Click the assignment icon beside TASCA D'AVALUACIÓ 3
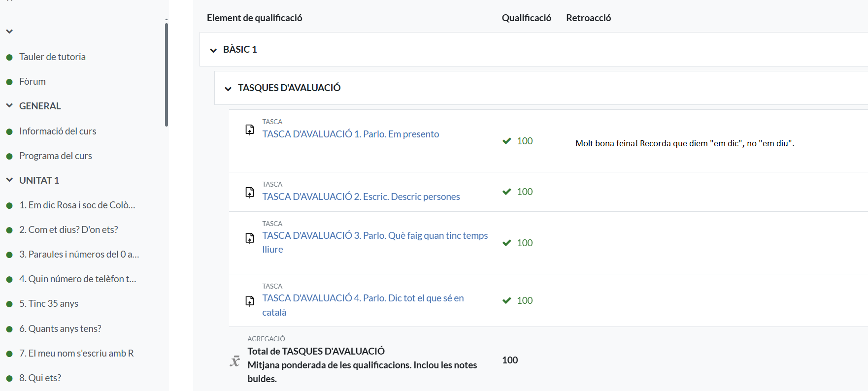 pyautogui.click(x=250, y=238)
